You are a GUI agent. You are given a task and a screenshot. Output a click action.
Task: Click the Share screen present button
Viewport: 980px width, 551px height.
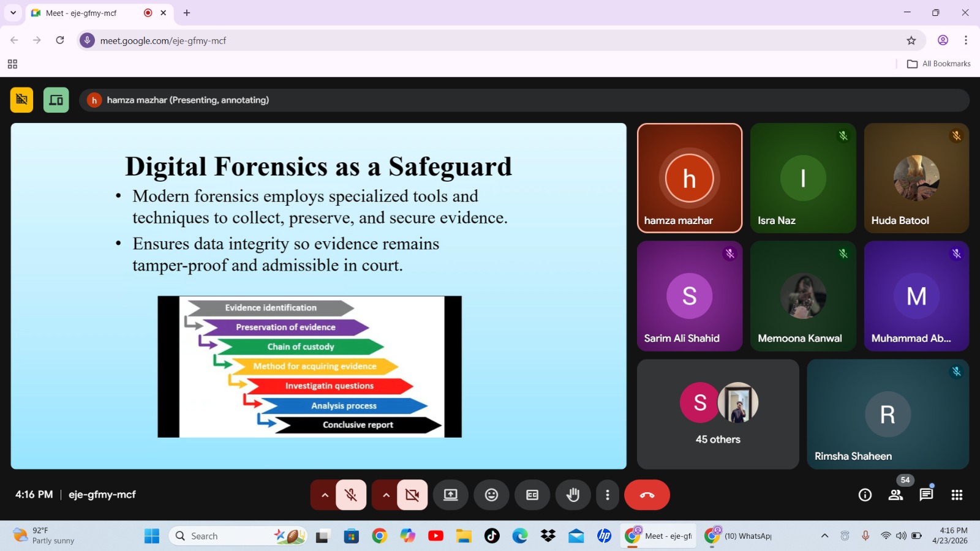pos(451,495)
